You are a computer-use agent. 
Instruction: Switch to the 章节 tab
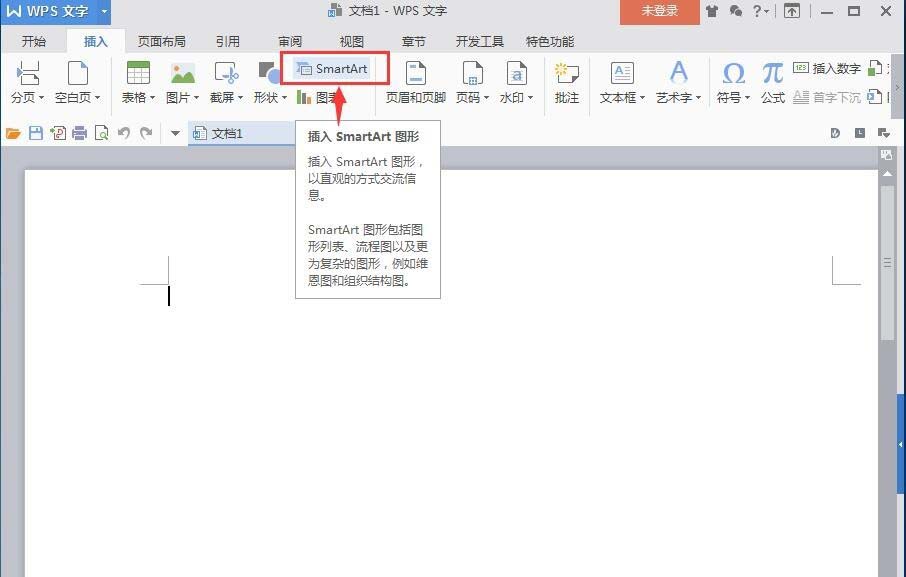click(413, 42)
